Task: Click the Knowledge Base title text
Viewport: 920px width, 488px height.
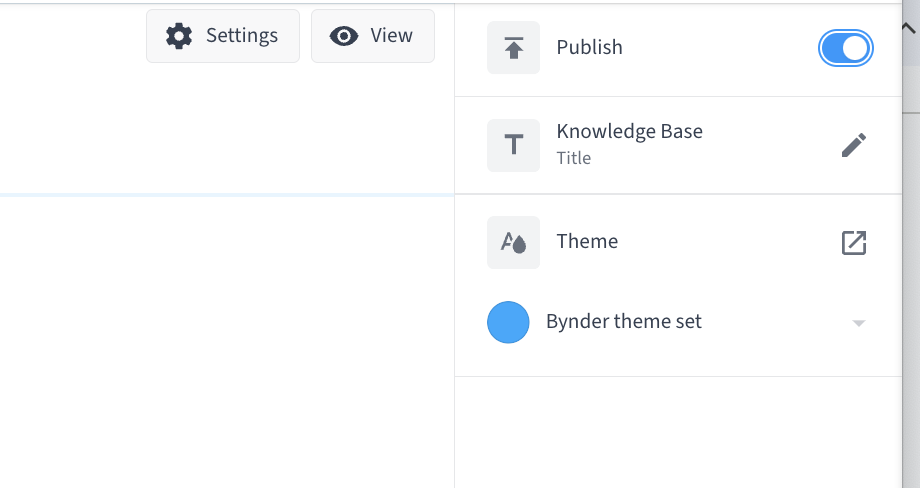Action: pos(630,131)
